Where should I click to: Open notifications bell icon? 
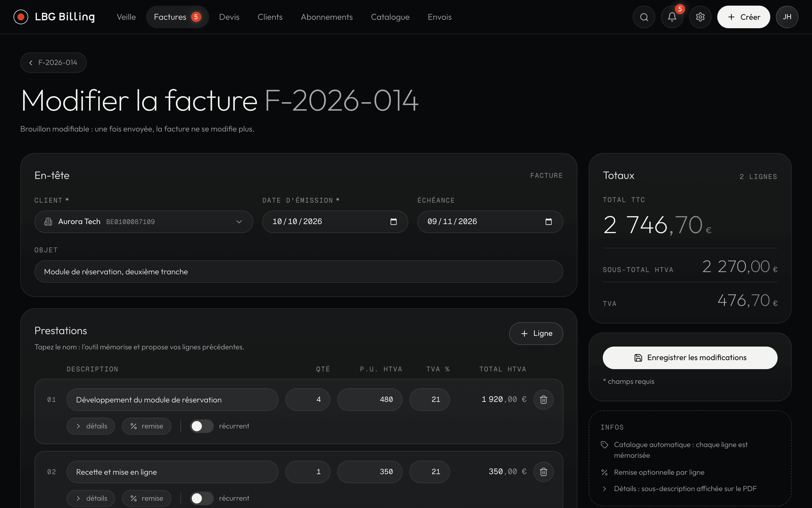[672, 17]
